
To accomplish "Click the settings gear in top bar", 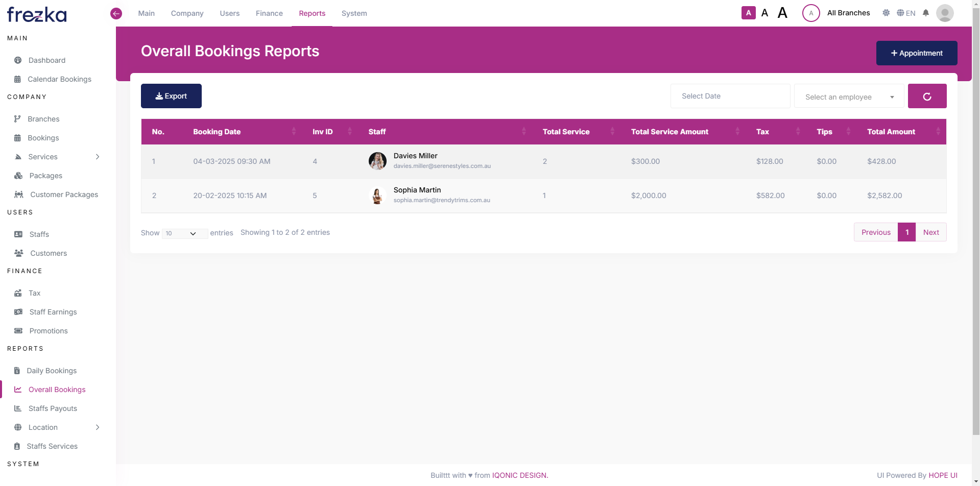I will coord(886,13).
